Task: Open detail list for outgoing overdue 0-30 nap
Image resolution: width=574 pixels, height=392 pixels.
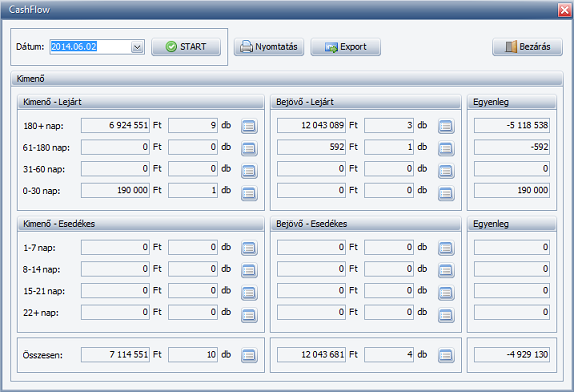Action: point(249,193)
